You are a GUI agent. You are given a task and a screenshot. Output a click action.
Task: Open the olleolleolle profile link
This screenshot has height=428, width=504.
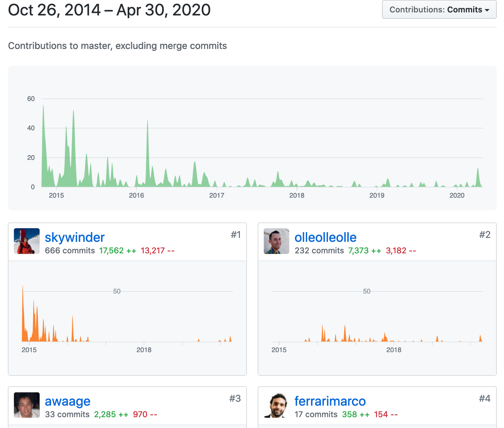[x=325, y=237]
